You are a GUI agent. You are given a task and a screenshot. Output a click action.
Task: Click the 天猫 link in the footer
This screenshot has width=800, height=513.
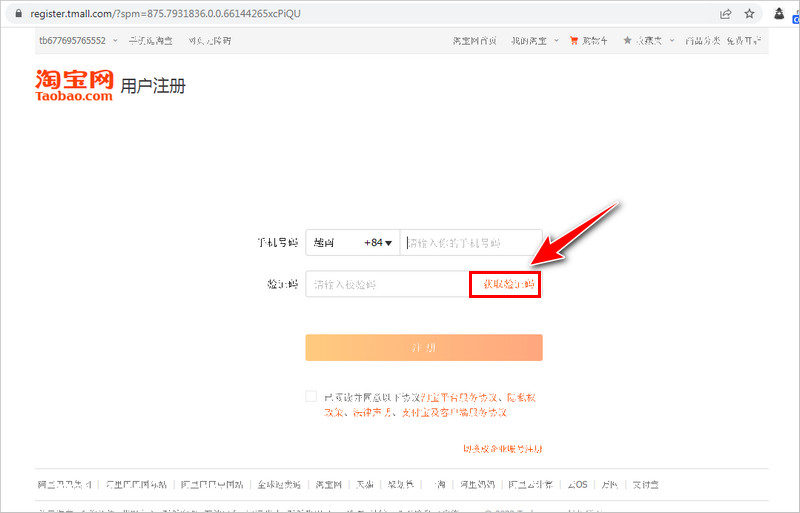point(365,485)
